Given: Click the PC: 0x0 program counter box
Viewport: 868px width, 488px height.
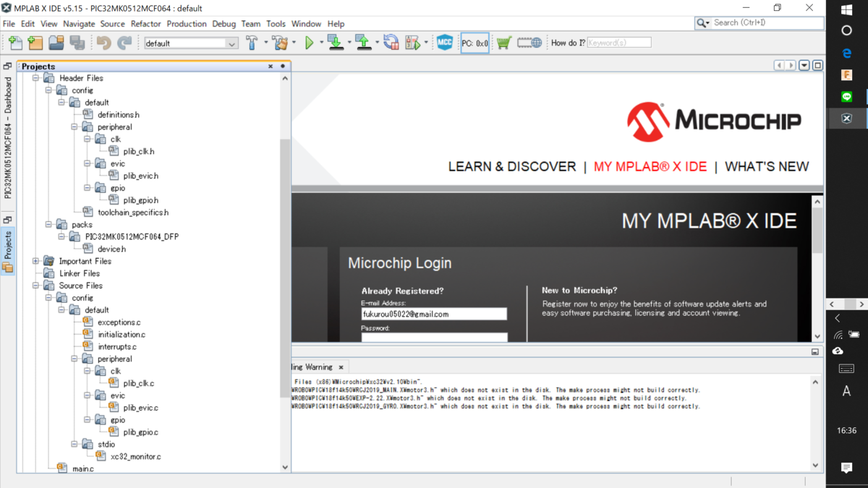Looking at the screenshot, I should (475, 43).
